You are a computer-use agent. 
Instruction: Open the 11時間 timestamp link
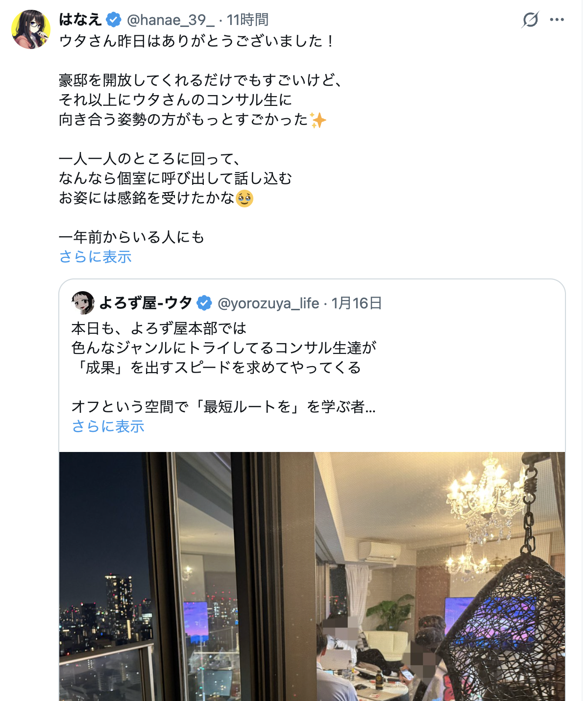pyautogui.click(x=247, y=20)
